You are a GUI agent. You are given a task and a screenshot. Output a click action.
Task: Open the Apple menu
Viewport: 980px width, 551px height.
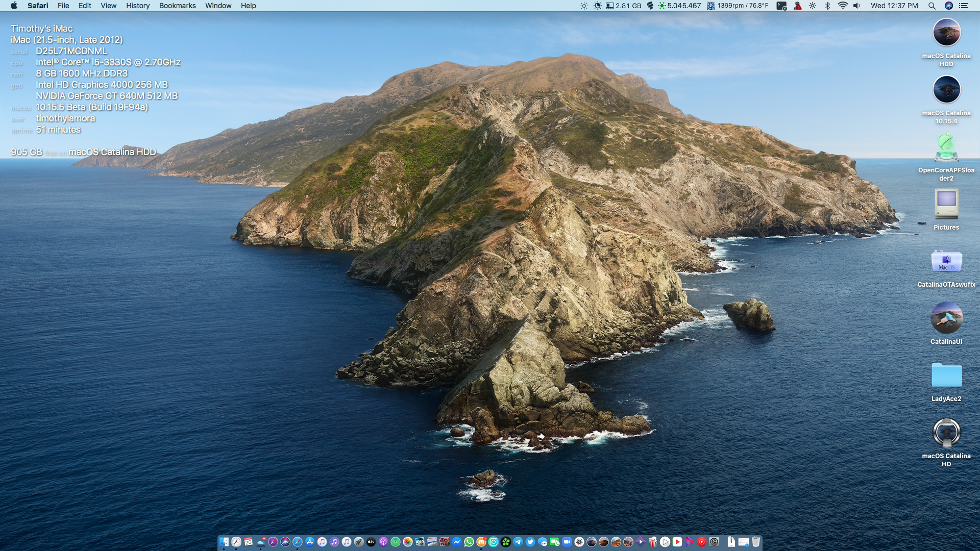click(14, 6)
